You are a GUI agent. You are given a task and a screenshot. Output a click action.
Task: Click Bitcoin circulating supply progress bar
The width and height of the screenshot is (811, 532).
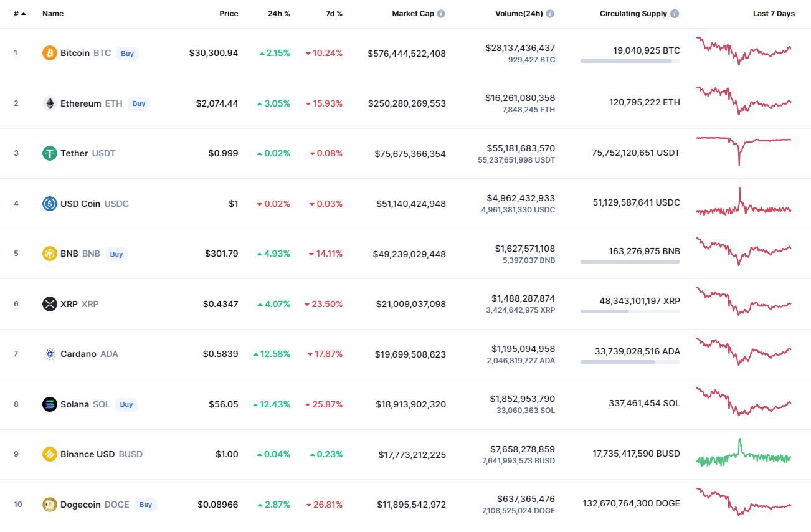[x=630, y=61]
